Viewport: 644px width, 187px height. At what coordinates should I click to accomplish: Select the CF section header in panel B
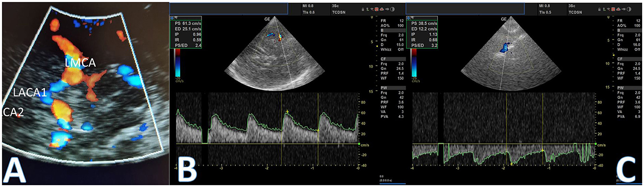coord(393,58)
